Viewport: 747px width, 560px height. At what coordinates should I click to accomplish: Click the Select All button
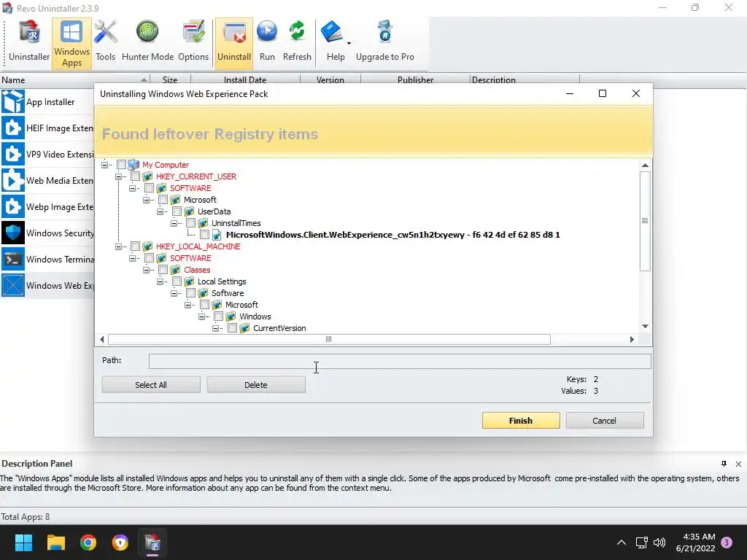point(151,385)
